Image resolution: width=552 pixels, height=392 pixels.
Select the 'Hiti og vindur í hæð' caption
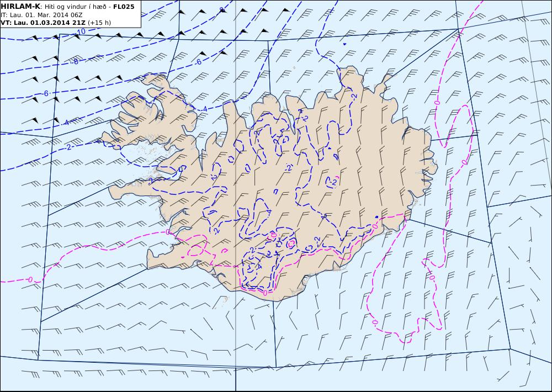coord(75,7)
